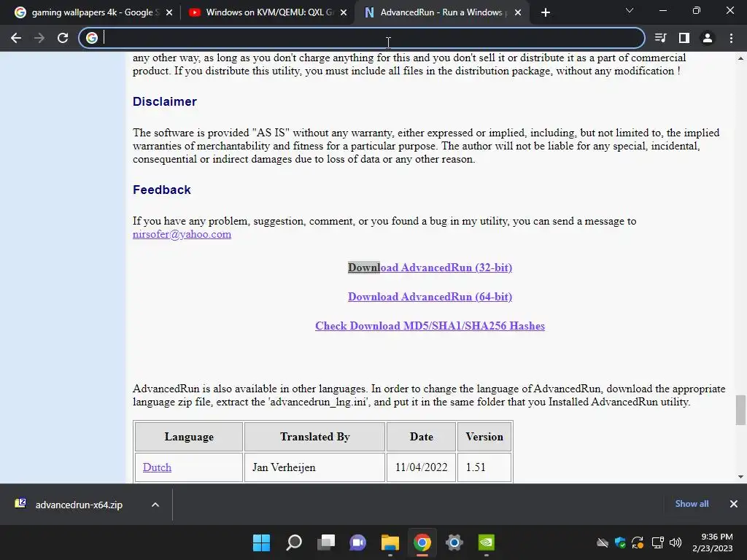The image size is (747, 560).
Task: Close the AdvancedRun tab
Action: coord(519,12)
